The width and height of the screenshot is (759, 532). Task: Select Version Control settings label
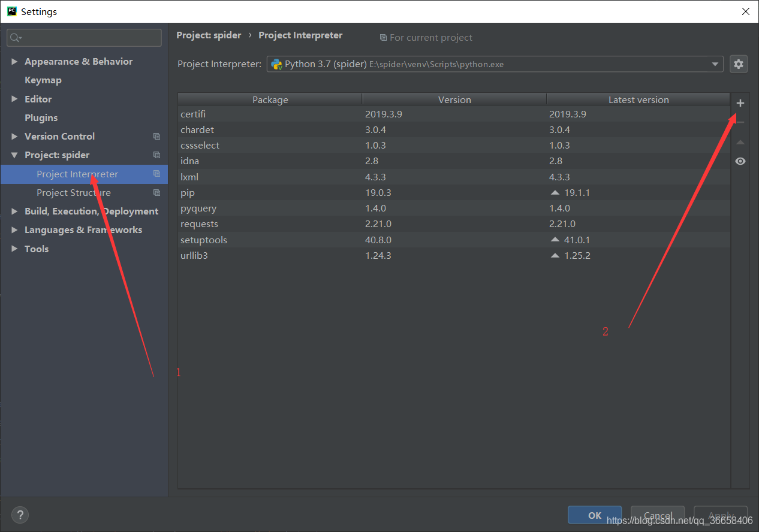[x=59, y=137]
